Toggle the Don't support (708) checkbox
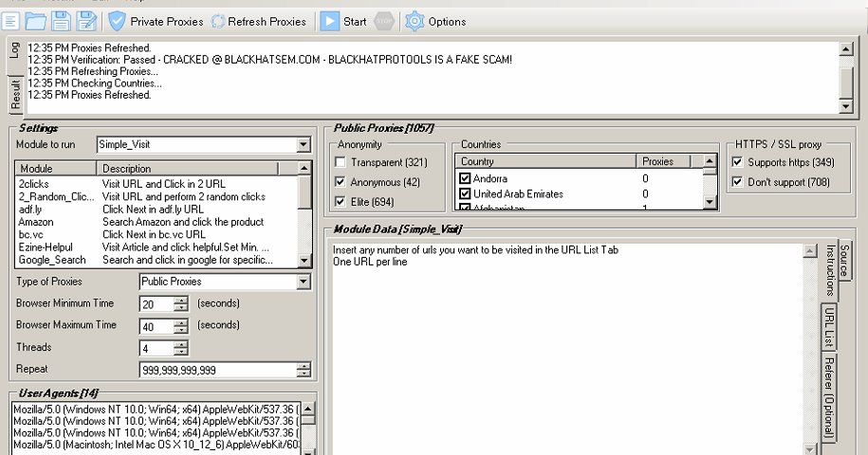Viewport: 868px width, 455px height. (737, 182)
